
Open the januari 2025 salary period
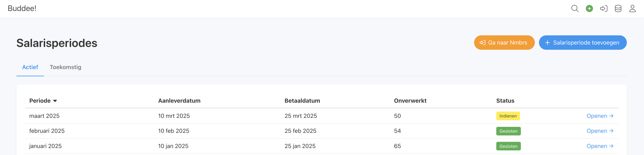600,146
